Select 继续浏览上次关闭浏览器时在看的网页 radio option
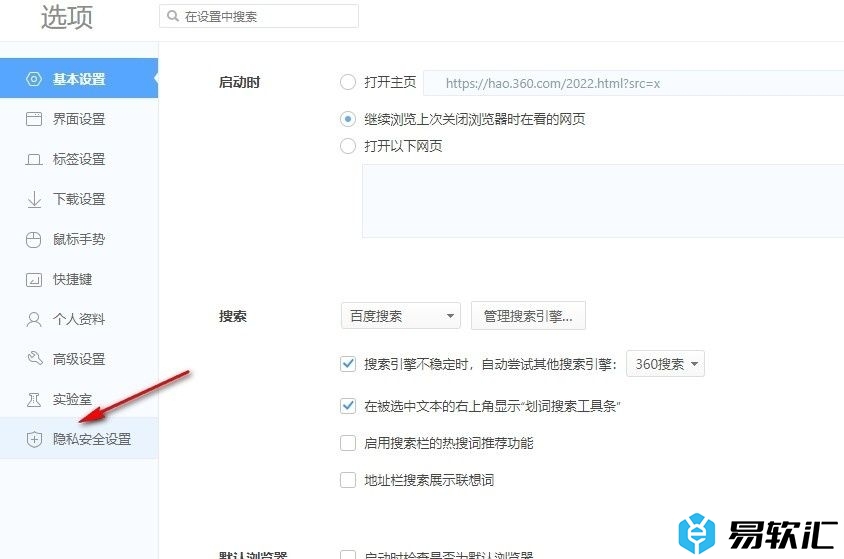 348,119
